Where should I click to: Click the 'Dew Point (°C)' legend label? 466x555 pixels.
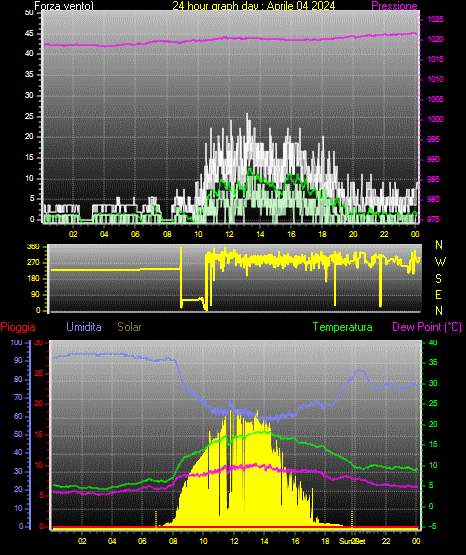pyautogui.click(x=427, y=327)
